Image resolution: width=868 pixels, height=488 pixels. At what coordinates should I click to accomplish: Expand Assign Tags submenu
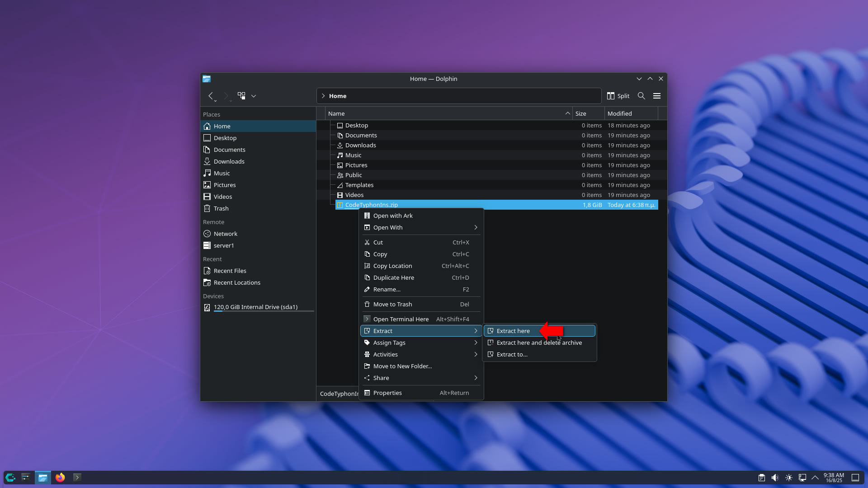click(421, 343)
